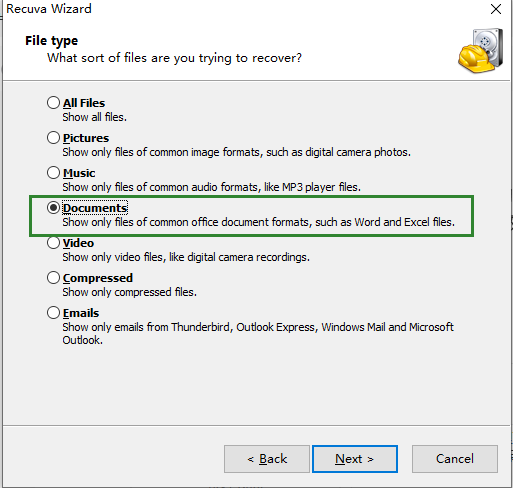Click the Documents description about Word and Excel
Screen dimensions: 513x488
[258, 222]
